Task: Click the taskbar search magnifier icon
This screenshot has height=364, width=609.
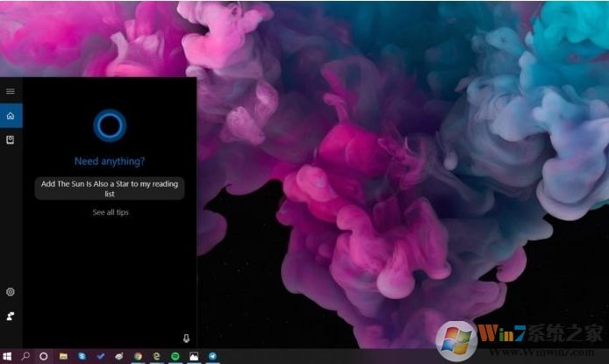Action: [25, 356]
